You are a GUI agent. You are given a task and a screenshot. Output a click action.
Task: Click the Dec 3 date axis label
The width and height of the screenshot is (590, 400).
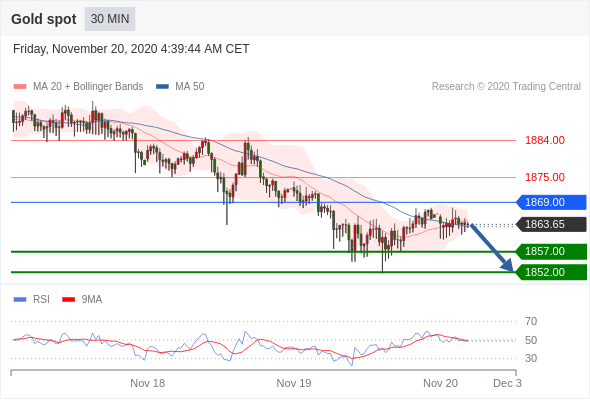tap(507, 383)
